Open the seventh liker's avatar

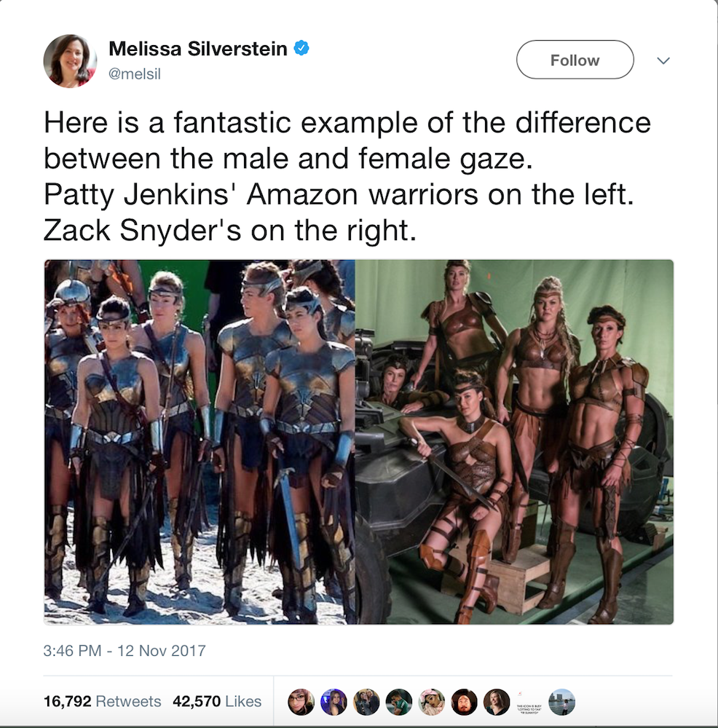tap(497, 702)
